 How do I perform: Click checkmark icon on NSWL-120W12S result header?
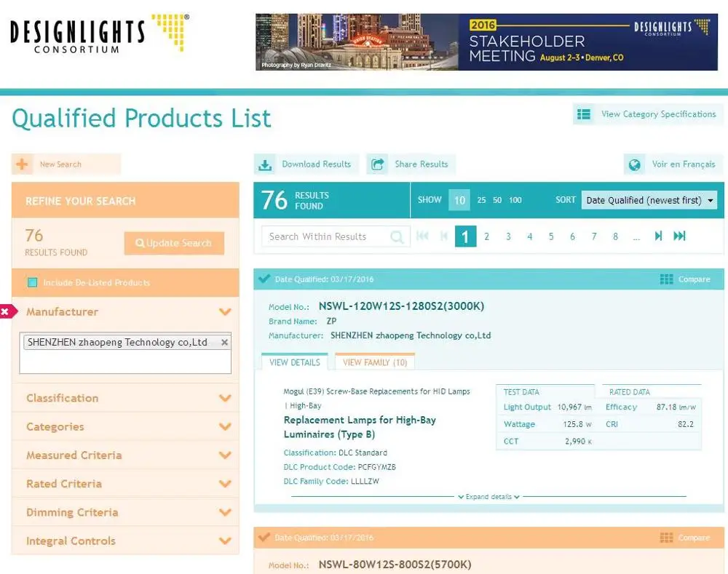[264, 279]
